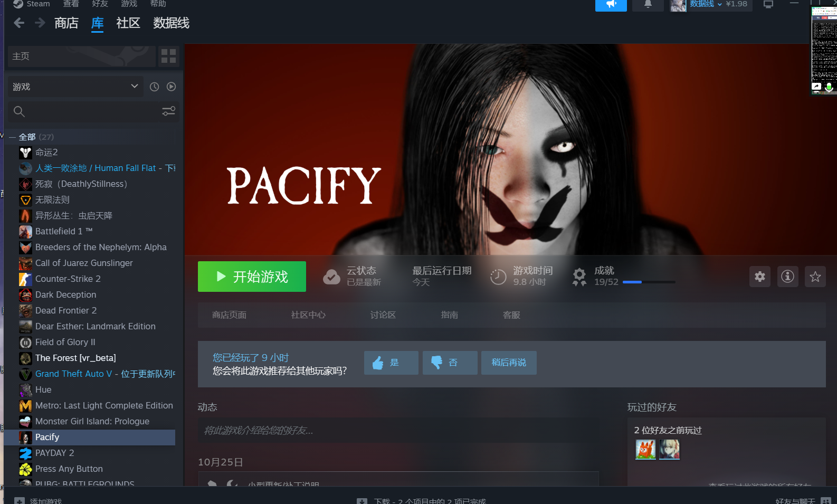Screen dimensions: 837x504
Task: Go back with the left arrow
Action: click(x=19, y=23)
